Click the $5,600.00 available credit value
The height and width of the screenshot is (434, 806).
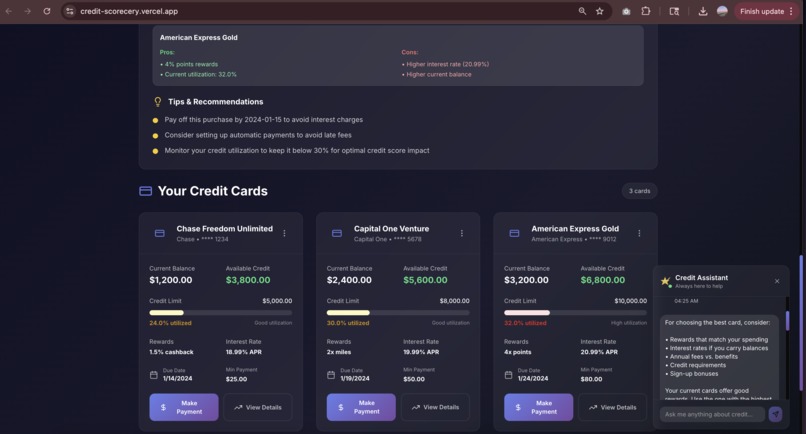tap(425, 280)
